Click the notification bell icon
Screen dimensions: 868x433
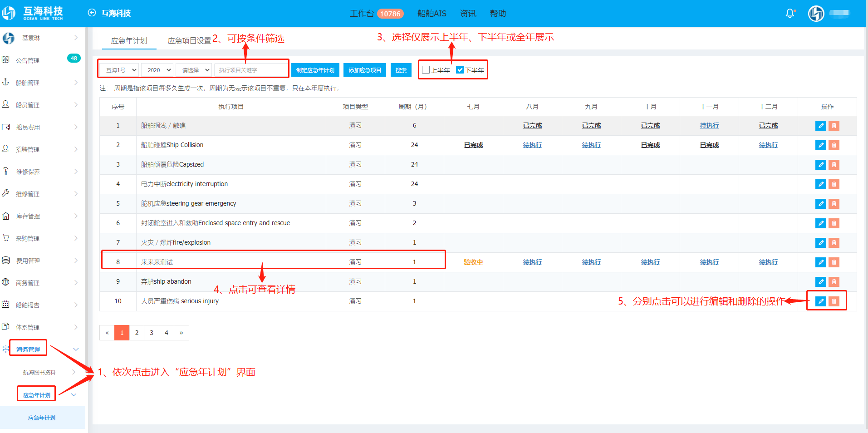tap(790, 14)
